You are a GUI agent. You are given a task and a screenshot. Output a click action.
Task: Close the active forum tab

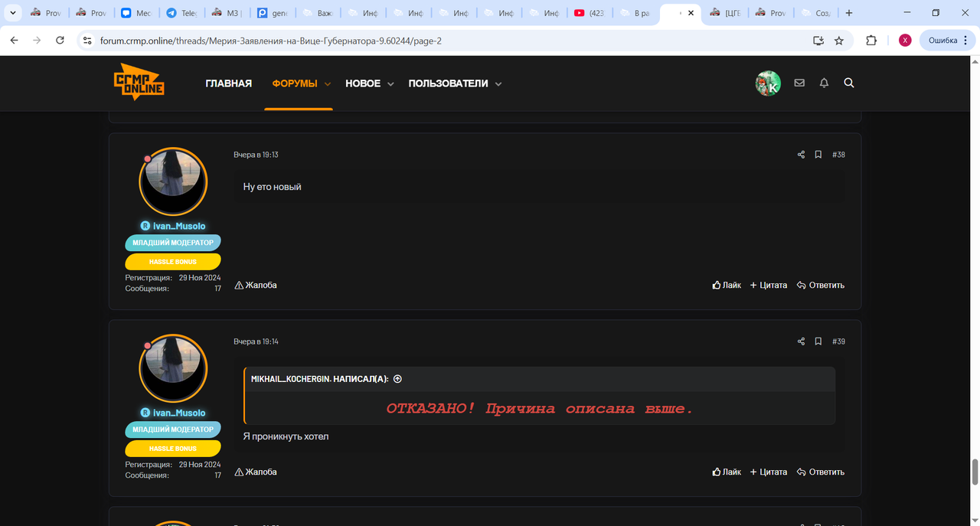tap(691, 13)
